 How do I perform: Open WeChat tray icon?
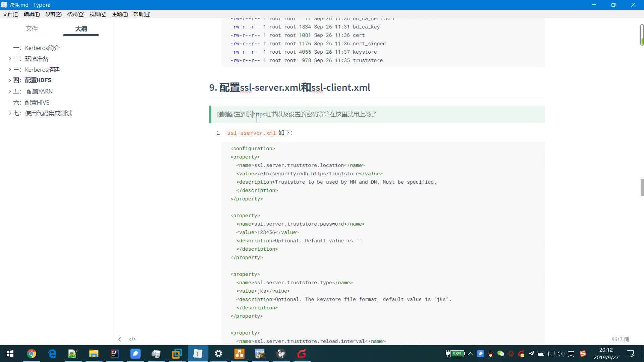[500, 354]
